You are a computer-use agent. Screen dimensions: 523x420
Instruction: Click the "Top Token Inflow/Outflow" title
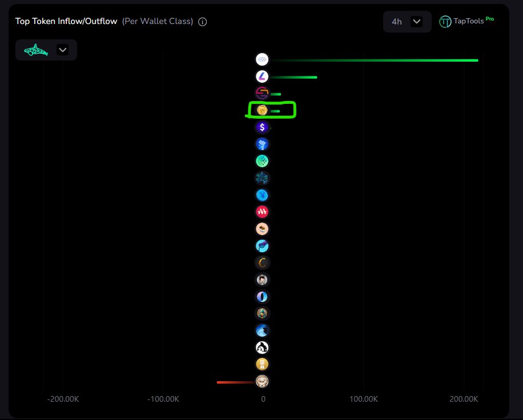coord(66,21)
